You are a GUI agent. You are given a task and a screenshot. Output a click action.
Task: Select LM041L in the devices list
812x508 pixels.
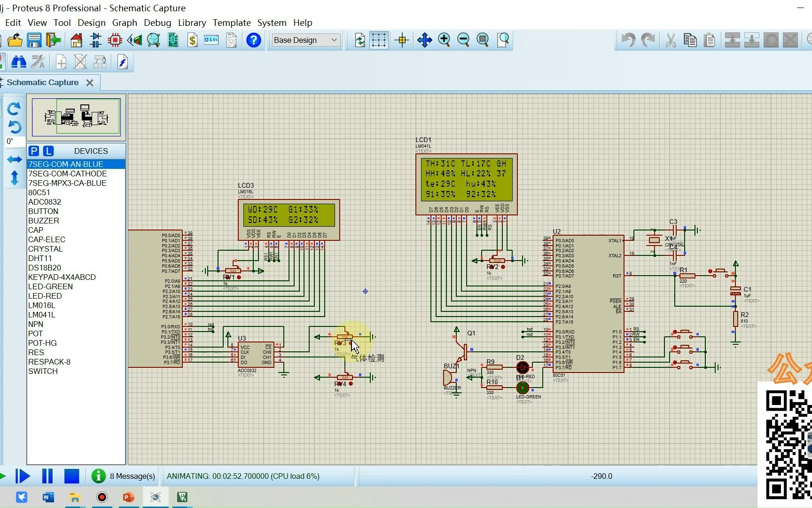(x=76, y=315)
